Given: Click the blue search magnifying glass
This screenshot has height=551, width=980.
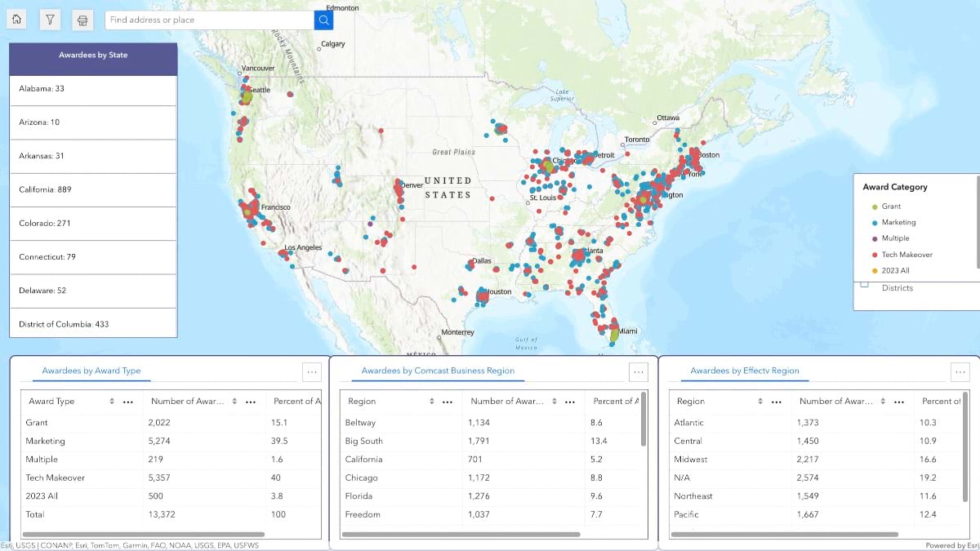Looking at the screenshot, I should [x=323, y=19].
